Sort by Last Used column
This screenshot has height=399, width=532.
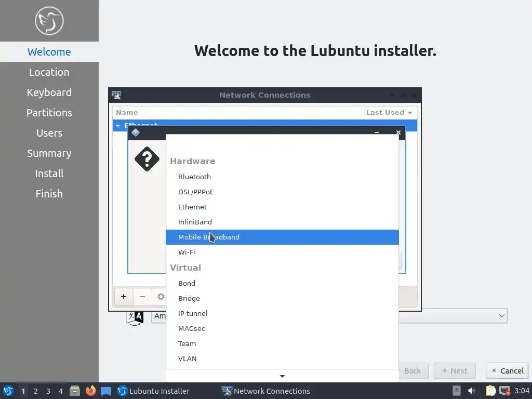coord(389,113)
